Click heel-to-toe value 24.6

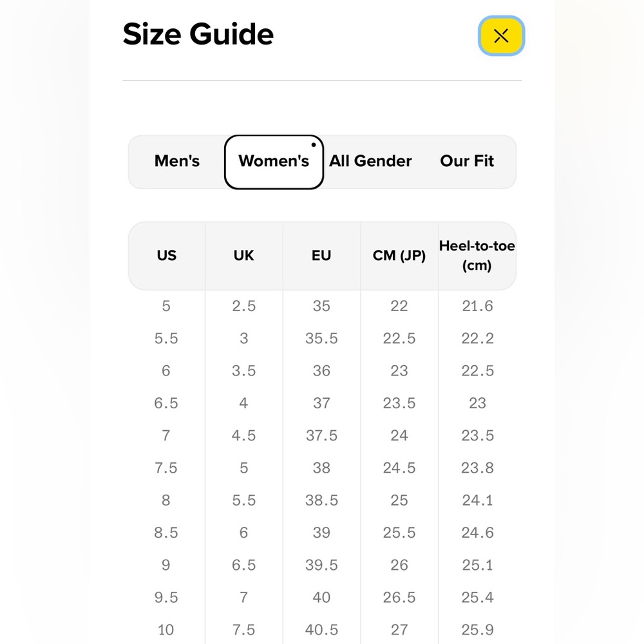coord(477,533)
